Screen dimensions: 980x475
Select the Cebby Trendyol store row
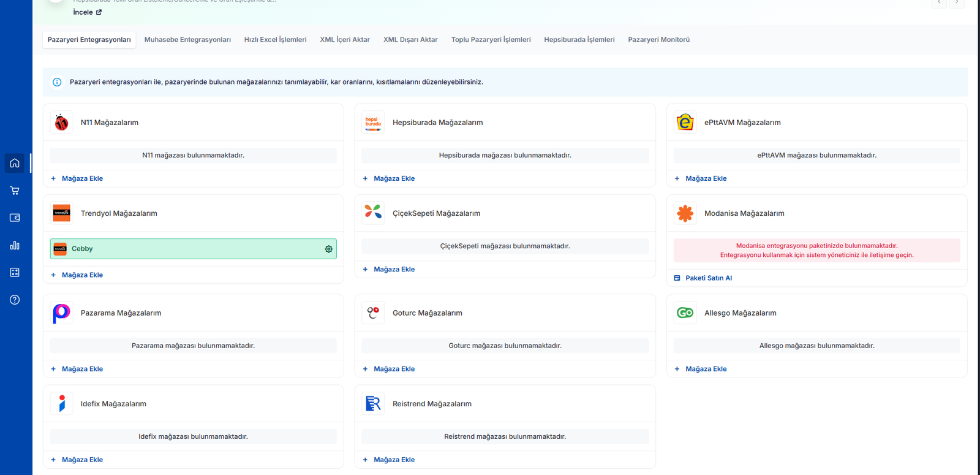[x=184, y=249]
